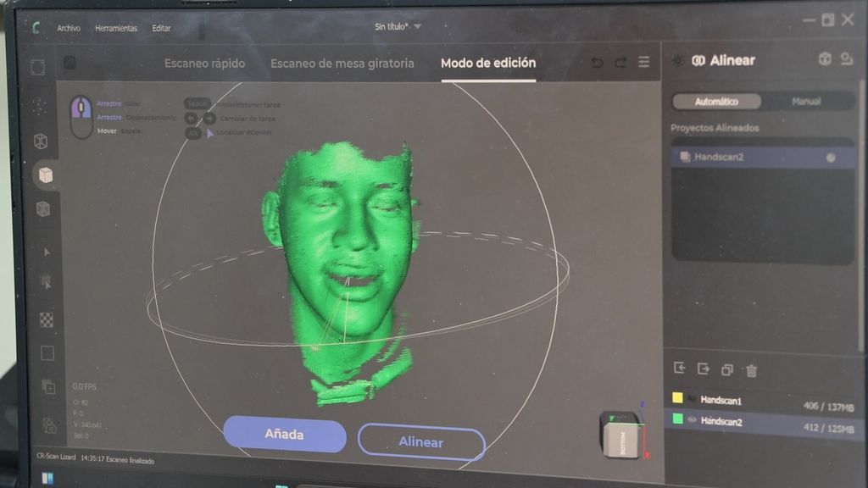Toggle visibility eye of Handscan2

(692, 420)
